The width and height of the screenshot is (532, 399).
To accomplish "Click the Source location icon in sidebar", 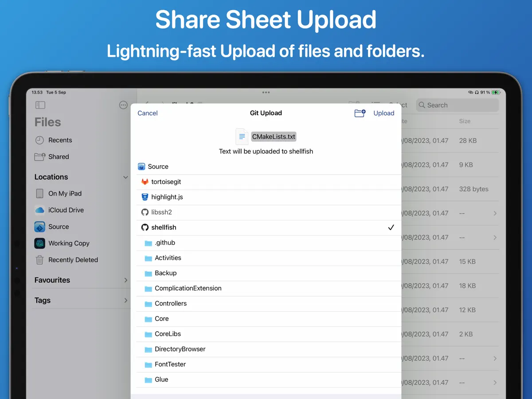I will [40, 227].
